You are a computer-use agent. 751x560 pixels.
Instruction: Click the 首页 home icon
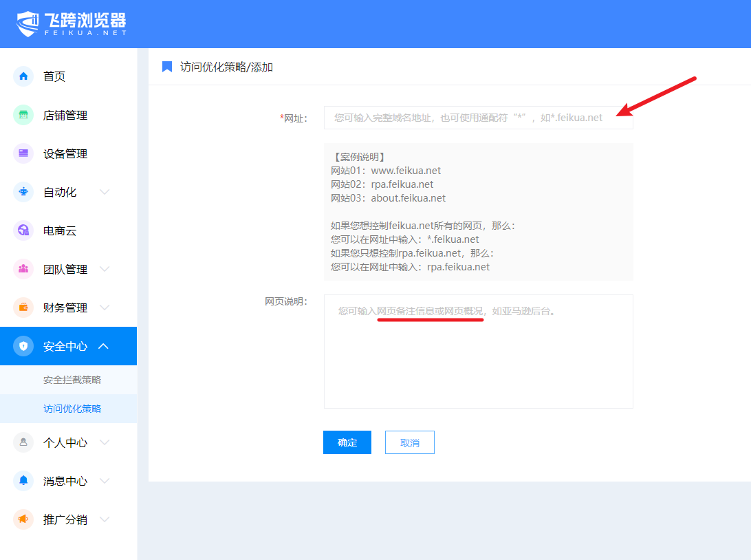(23, 76)
